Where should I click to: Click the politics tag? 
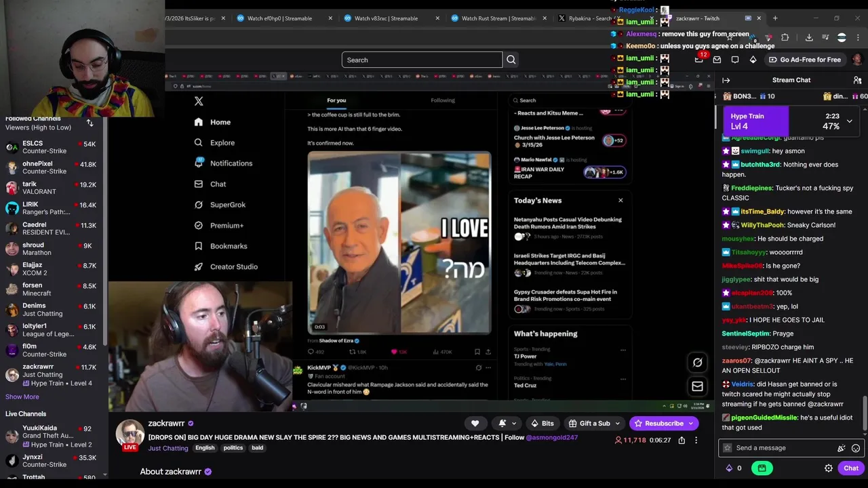coord(233,448)
